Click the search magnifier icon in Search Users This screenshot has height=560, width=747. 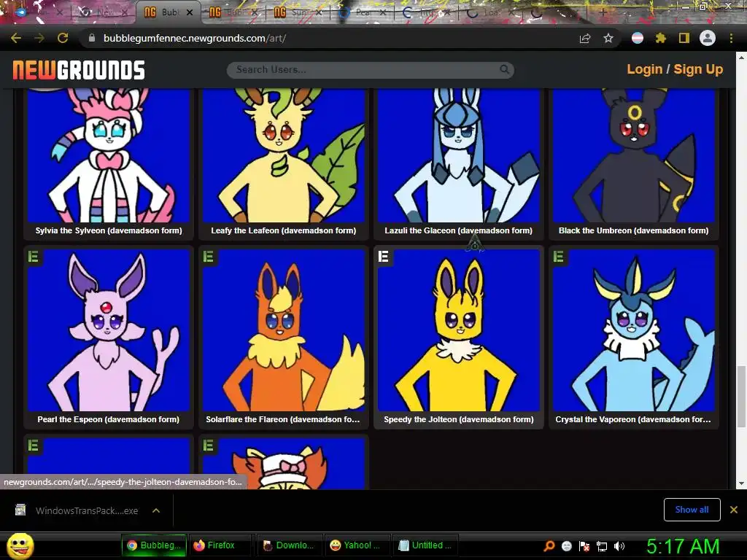coord(504,69)
